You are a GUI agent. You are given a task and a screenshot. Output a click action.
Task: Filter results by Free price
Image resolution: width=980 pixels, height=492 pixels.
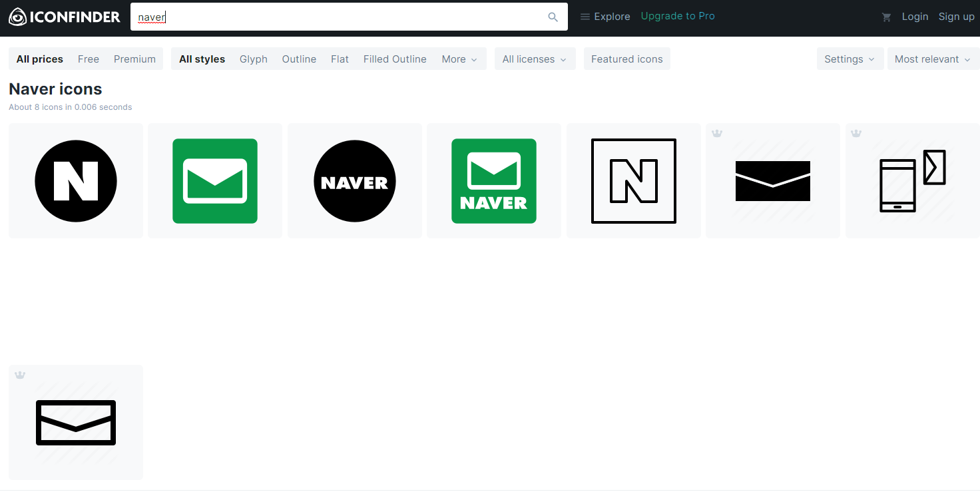coord(89,59)
